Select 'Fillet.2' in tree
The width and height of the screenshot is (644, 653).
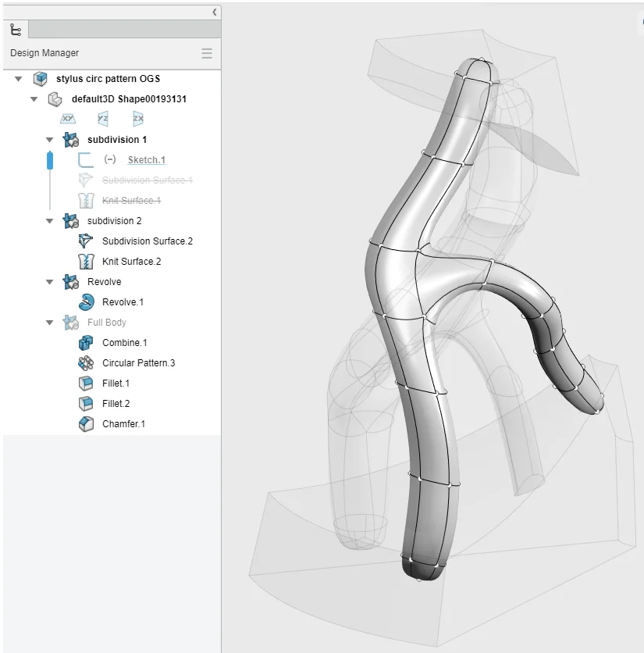(x=116, y=404)
